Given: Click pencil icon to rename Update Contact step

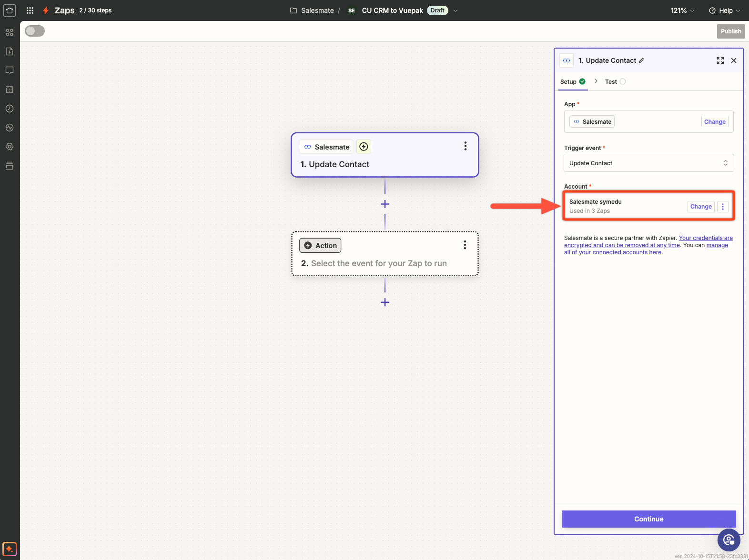Looking at the screenshot, I should [641, 60].
